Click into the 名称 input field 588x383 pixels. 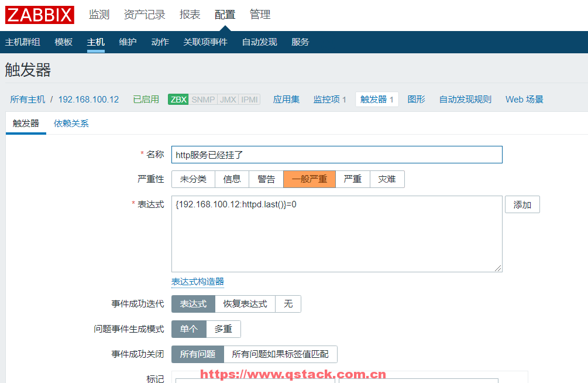pyautogui.click(x=336, y=155)
